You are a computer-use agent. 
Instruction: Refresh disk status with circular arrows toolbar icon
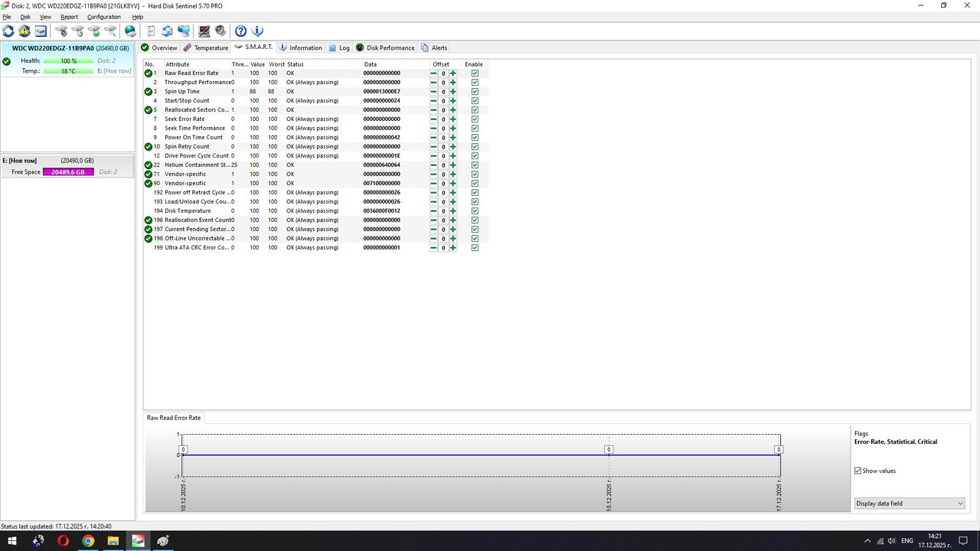tap(8, 31)
